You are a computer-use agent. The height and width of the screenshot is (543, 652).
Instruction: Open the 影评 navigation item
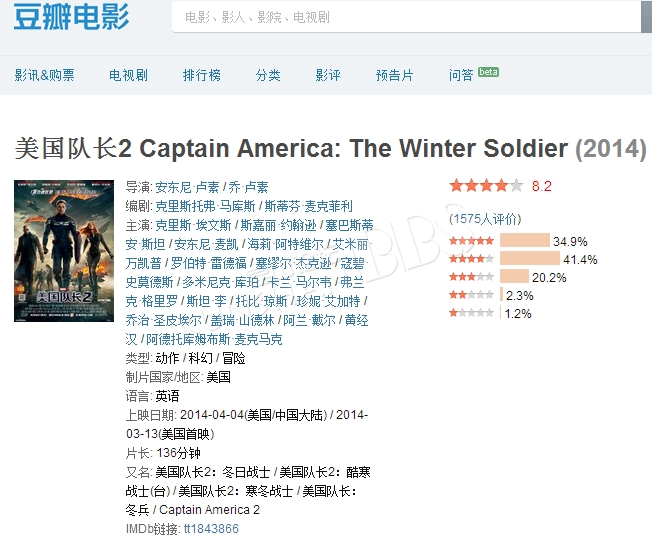328,75
